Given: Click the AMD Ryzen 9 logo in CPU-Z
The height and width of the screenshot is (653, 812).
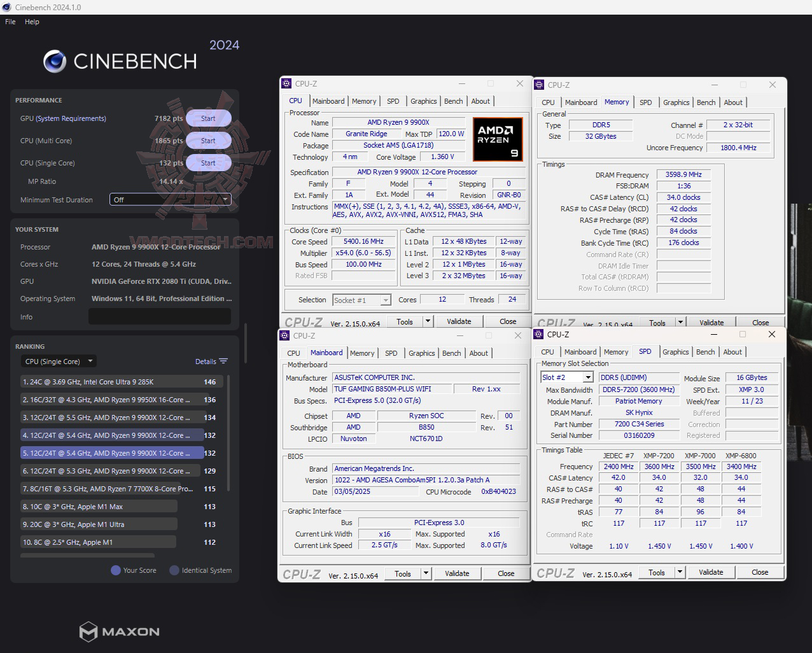Looking at the screenshot, I should click(498, 138).
